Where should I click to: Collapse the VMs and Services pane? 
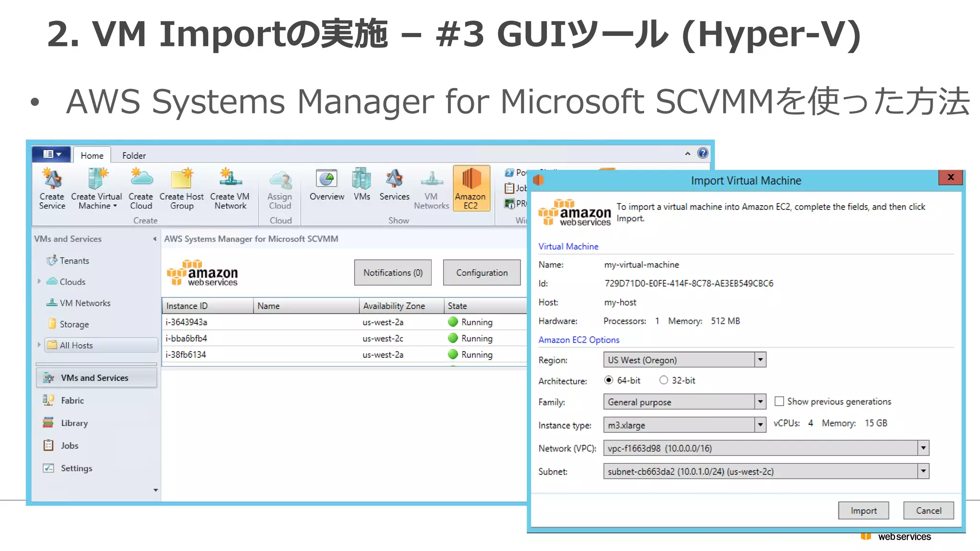point(155,239)
